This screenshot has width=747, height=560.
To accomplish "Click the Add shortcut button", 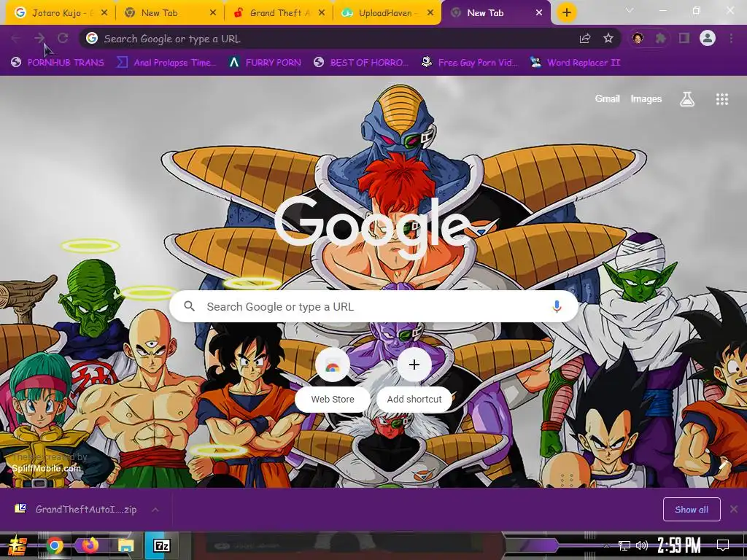I will coord(414,379).
